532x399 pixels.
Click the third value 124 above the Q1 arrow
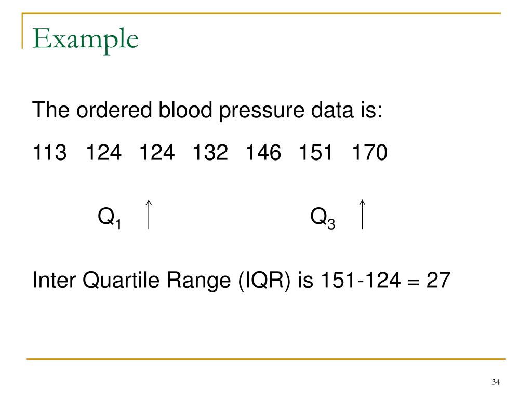tap(157, 152)
